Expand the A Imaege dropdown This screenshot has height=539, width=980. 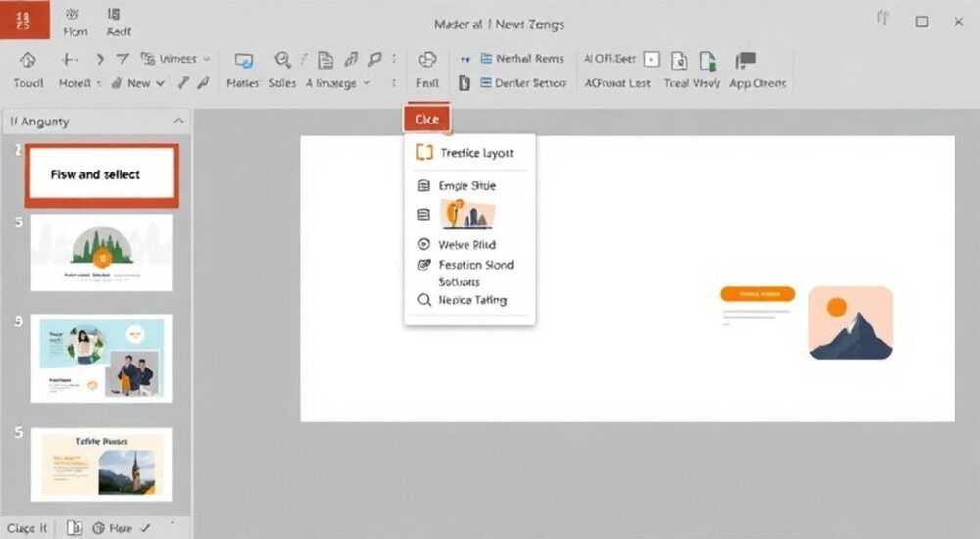(x=367, y=83)
